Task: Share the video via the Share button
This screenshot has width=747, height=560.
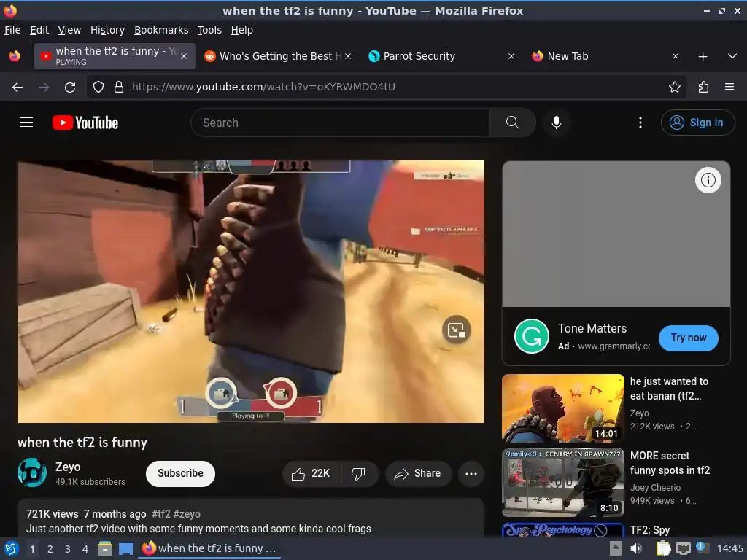Action: point(418,474)
